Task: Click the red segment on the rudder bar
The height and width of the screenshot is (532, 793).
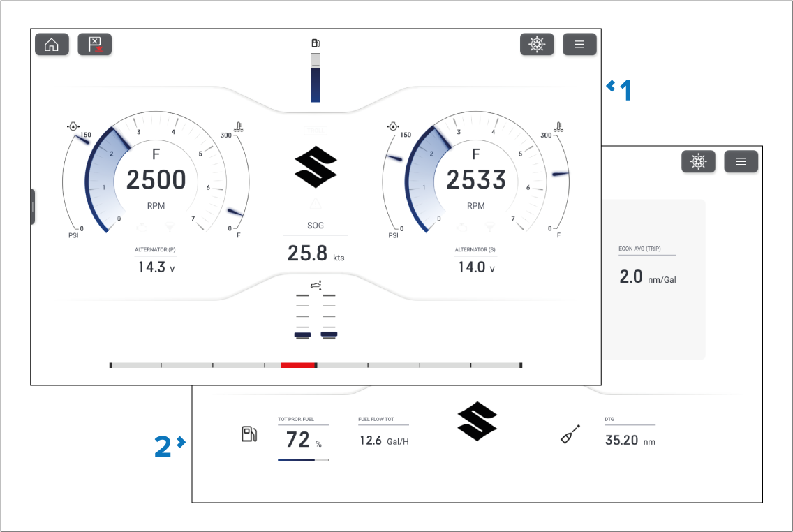Action: click(298, 365)
